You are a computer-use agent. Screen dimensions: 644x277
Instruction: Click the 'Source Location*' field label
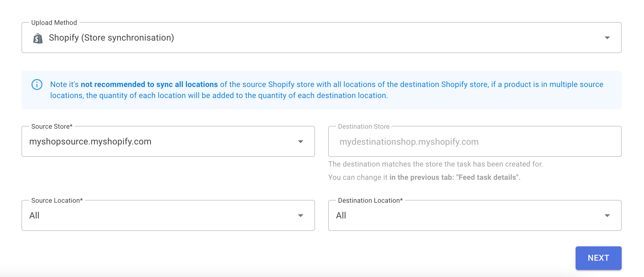pos(57,201)
